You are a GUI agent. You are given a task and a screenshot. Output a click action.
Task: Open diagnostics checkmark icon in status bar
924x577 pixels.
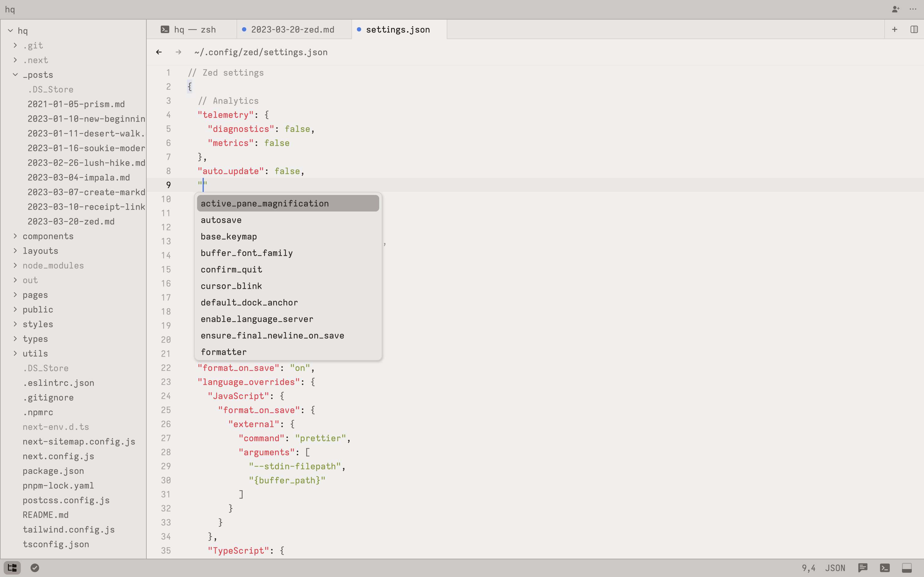(35, 568)
